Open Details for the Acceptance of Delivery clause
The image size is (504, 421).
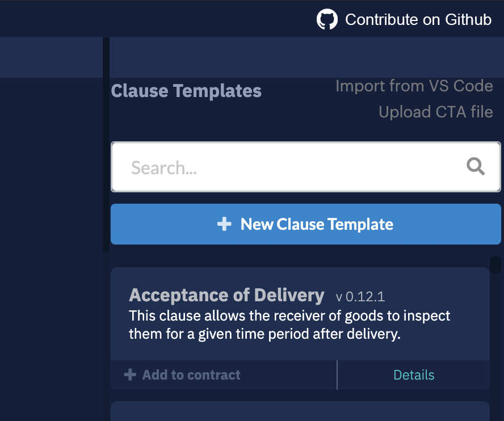click(414, 374)
